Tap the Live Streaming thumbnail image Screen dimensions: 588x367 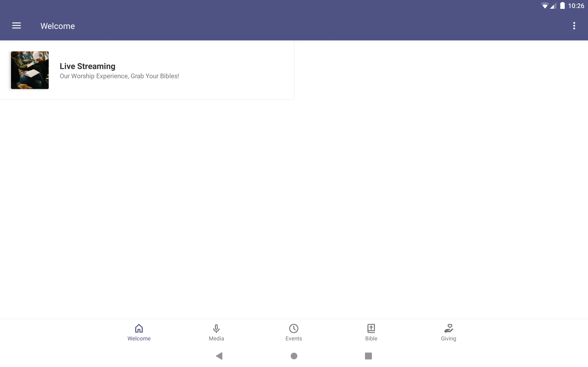[x=30, y=70]
